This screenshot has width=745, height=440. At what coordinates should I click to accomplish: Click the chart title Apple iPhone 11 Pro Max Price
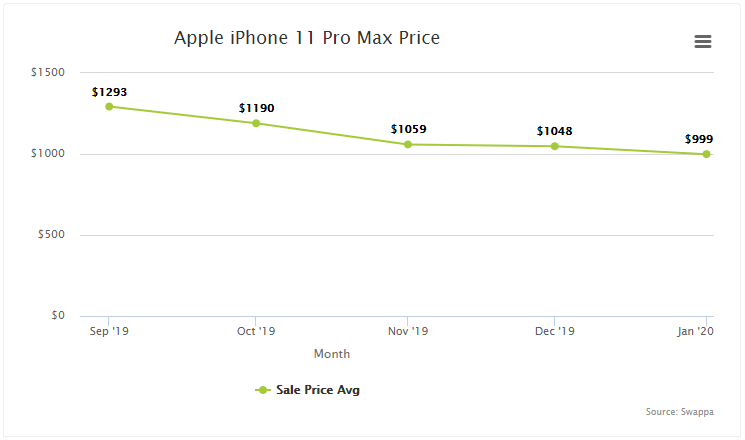pyautogui.click(x=307, y=38)
